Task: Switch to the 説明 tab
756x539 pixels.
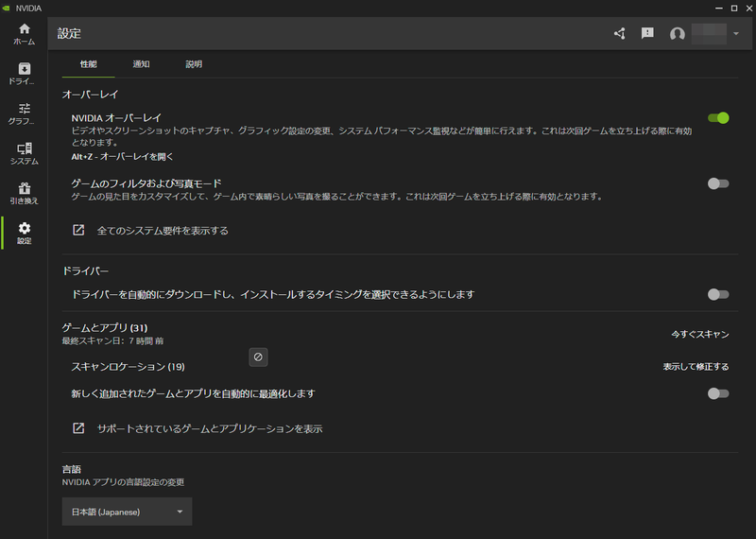Action: point(194,64)
